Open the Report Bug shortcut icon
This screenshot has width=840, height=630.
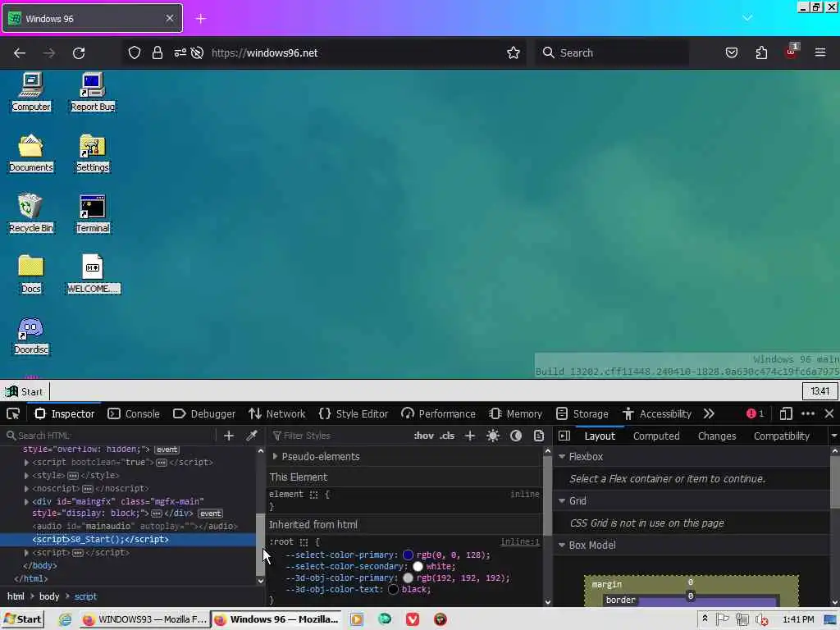(x=93, y=92)
